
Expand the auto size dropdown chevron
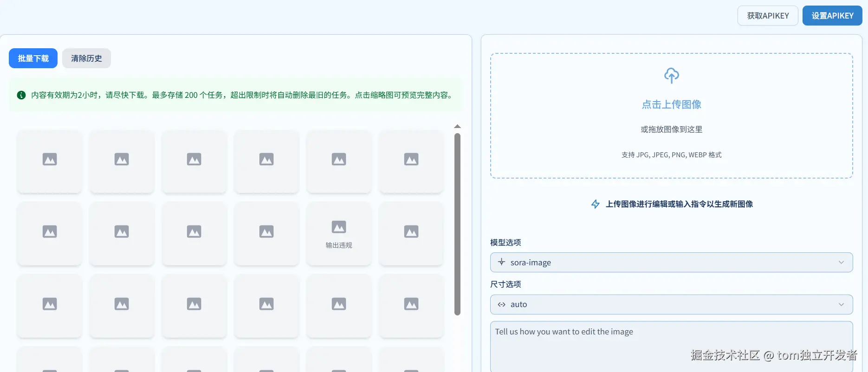click(841, 305)
